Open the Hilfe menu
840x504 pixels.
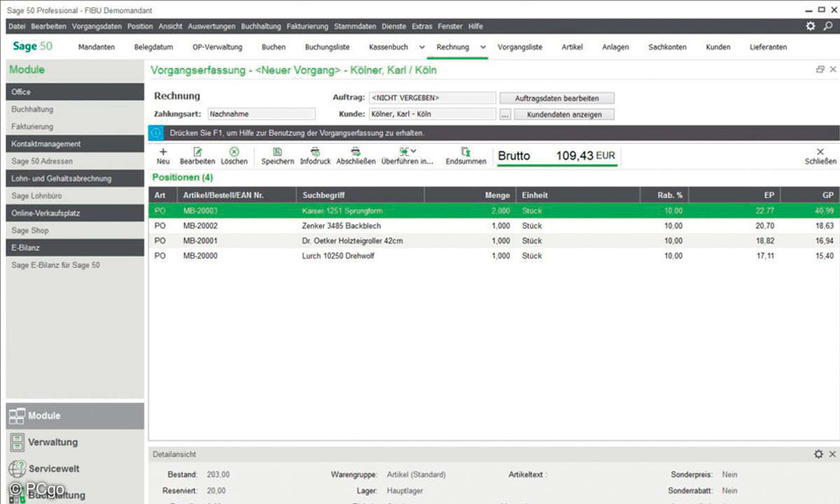pos(475,26)
